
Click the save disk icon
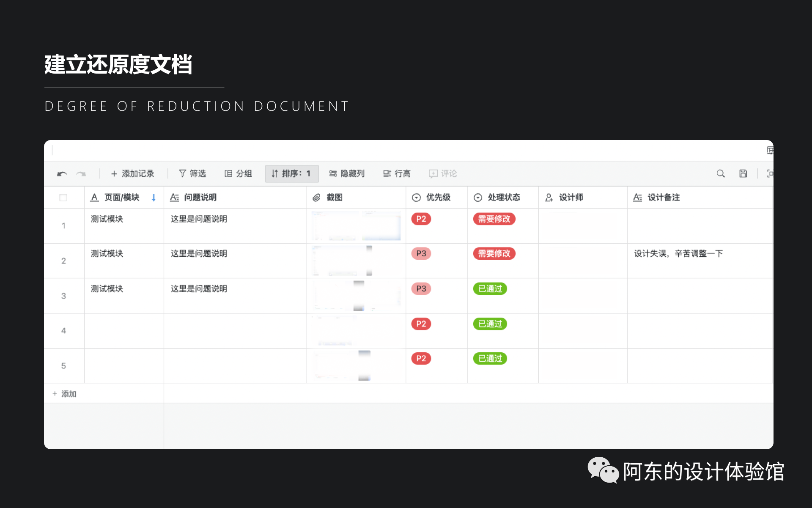(743, 173)
